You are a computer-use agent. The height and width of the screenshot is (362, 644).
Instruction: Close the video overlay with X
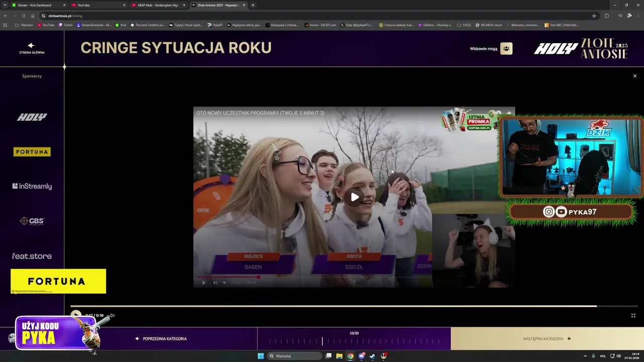tap(634, 76)
